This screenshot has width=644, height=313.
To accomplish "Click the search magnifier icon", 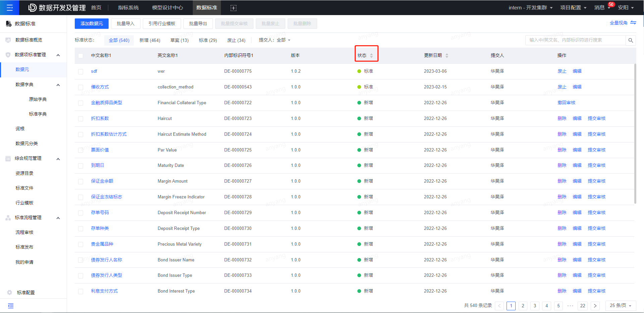I will pos(631,40).
